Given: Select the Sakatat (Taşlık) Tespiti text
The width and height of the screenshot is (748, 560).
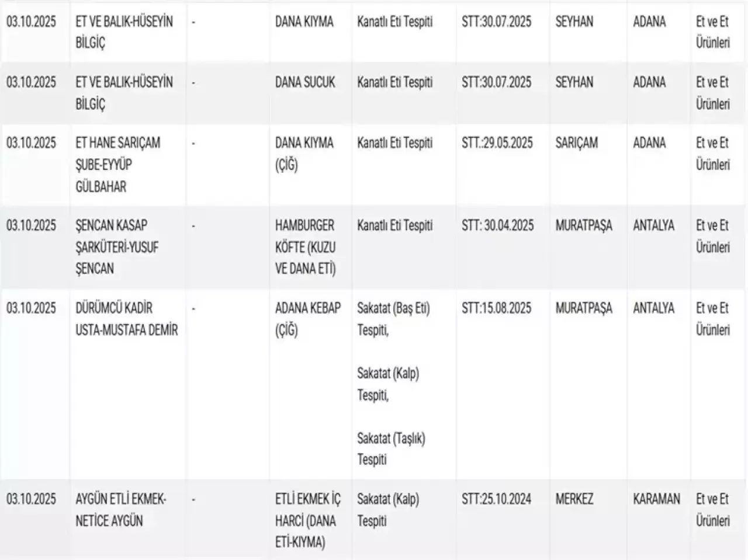Looking at the screenshot, I should 391,448.
